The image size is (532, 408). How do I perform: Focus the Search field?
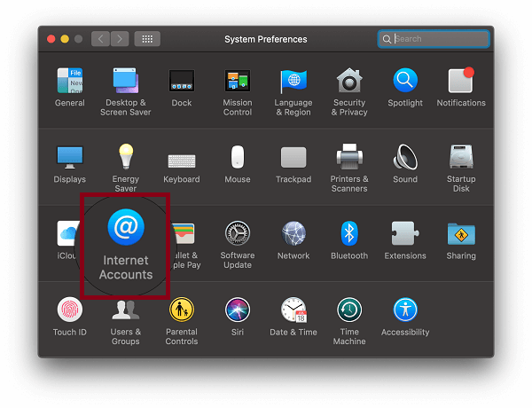(434, 39)
